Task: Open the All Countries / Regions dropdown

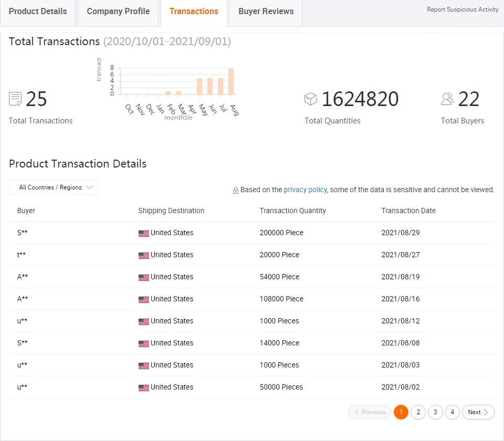Action: click(x=53, y=187)
